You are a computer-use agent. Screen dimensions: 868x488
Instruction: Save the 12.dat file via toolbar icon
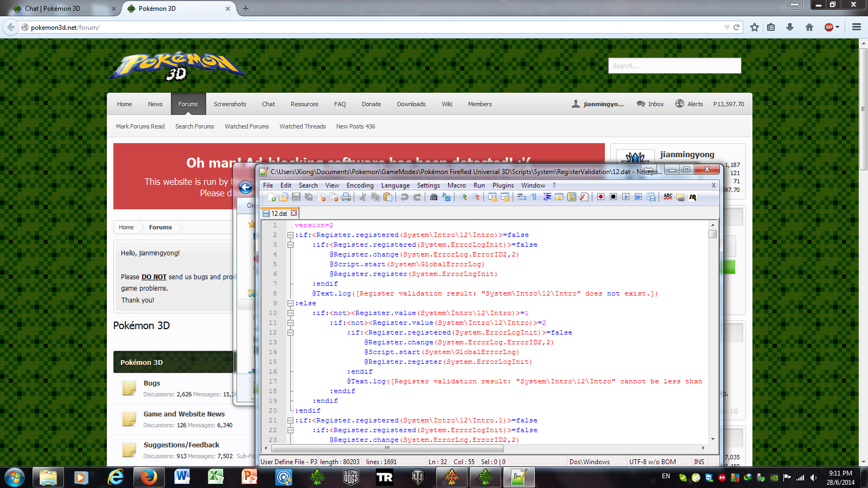coord(296,197)
